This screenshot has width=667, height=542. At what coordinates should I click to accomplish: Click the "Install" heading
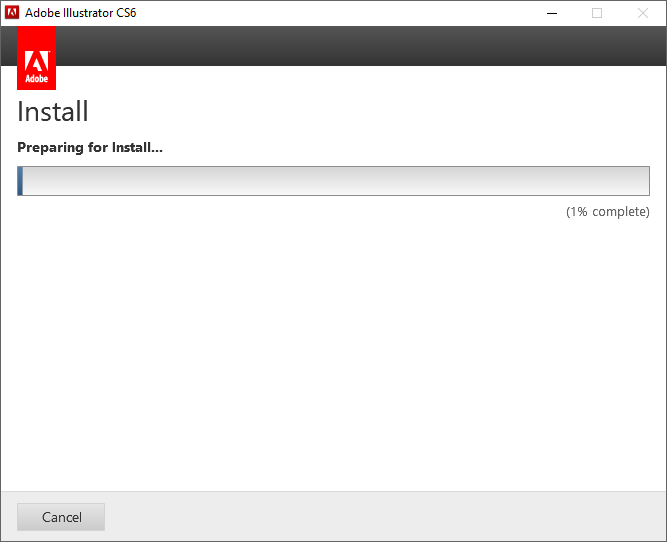click(53, 111)
